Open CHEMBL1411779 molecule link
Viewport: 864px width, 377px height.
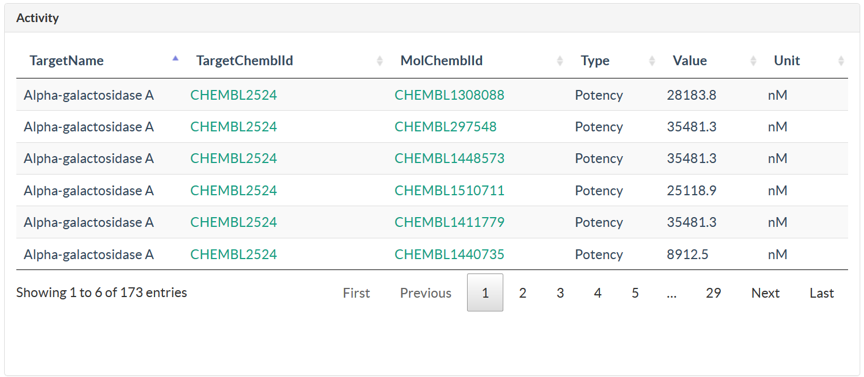point(449,222)
